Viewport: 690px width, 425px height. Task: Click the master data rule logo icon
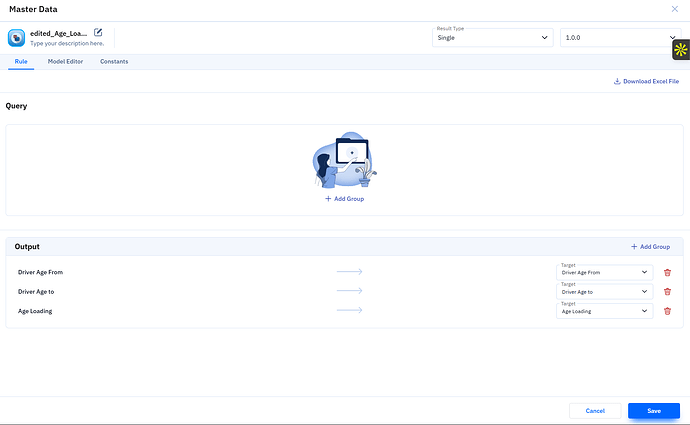pyautogui.click(x=16, y=38)
